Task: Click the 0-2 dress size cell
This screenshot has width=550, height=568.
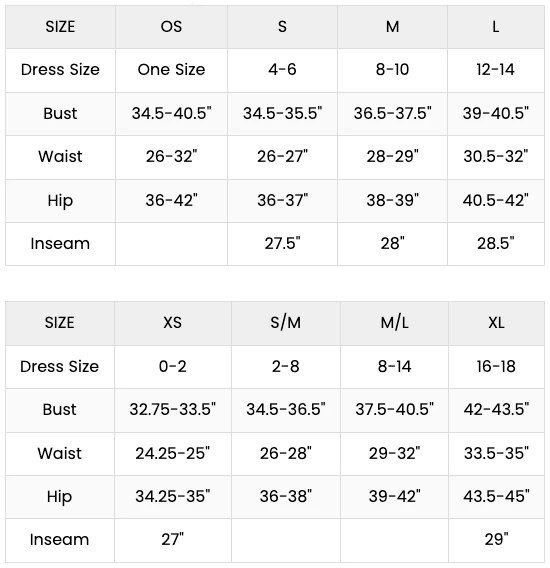Action: pos(172,367)
